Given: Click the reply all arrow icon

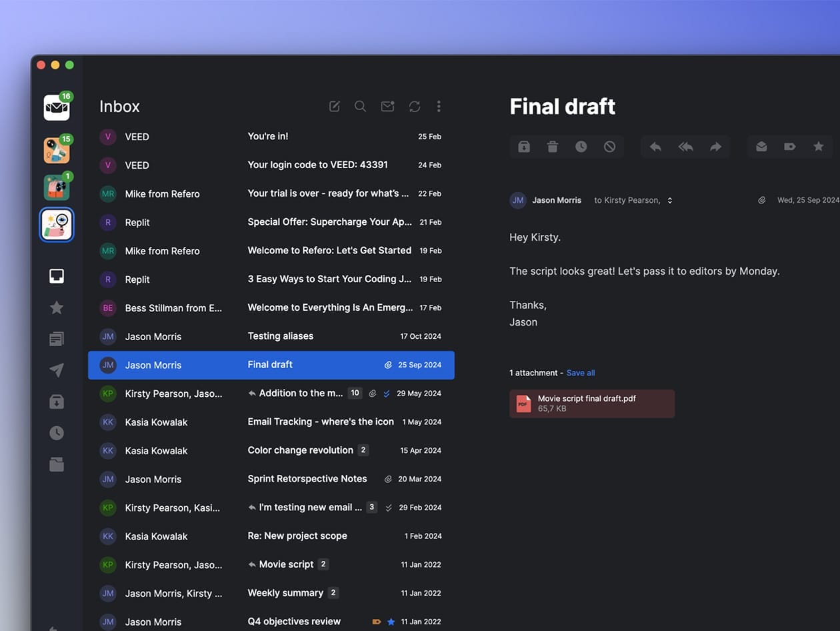Looking at the screenshot, I should [685, 147].
